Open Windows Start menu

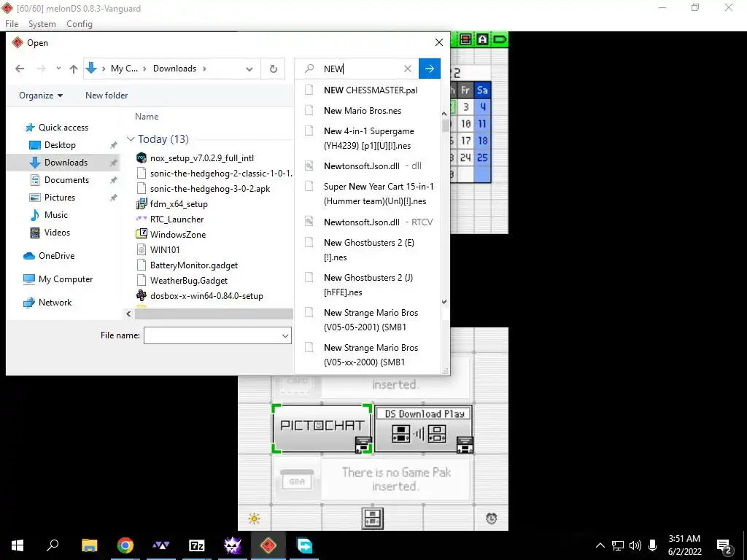pyautogui.click(x=18, y=545)
